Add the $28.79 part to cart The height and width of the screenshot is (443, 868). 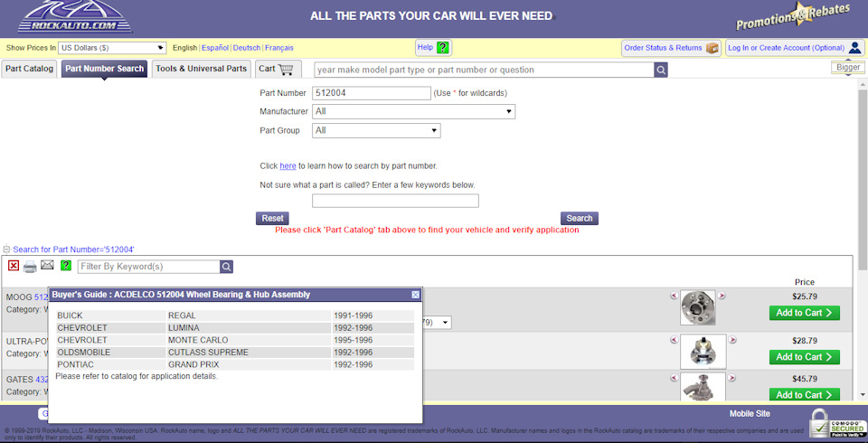click(x=805, y=357)
